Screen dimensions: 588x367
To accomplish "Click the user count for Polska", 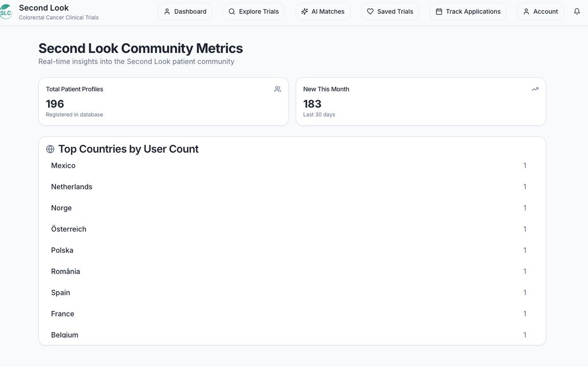I will (x=525, y=250).
